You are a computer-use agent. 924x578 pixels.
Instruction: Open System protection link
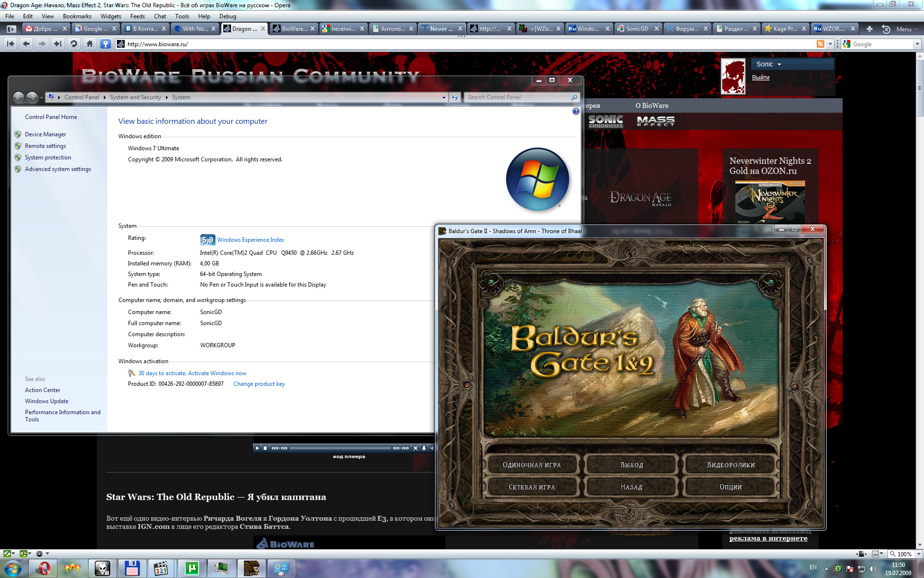pos(48,158)
